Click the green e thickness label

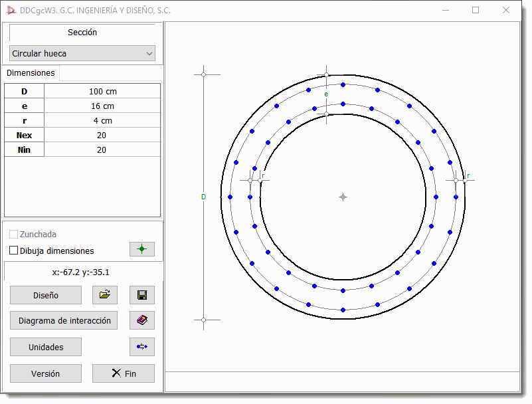tap(326, 94)
